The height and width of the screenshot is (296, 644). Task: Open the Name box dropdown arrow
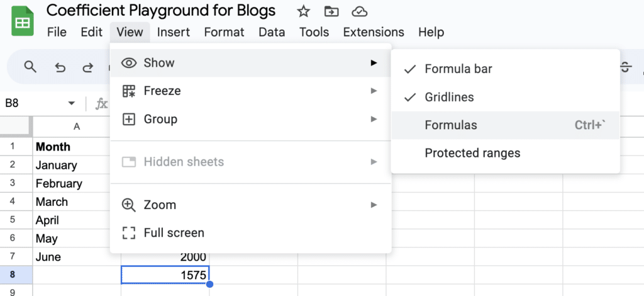[x=72, y=103]
